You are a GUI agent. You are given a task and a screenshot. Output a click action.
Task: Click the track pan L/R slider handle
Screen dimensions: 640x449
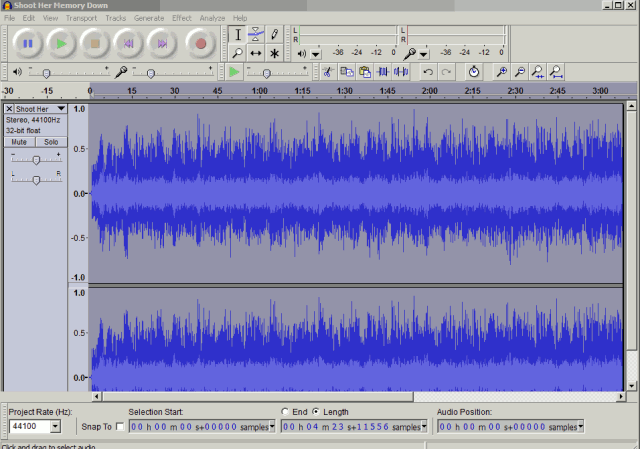(x=36, y=180)
